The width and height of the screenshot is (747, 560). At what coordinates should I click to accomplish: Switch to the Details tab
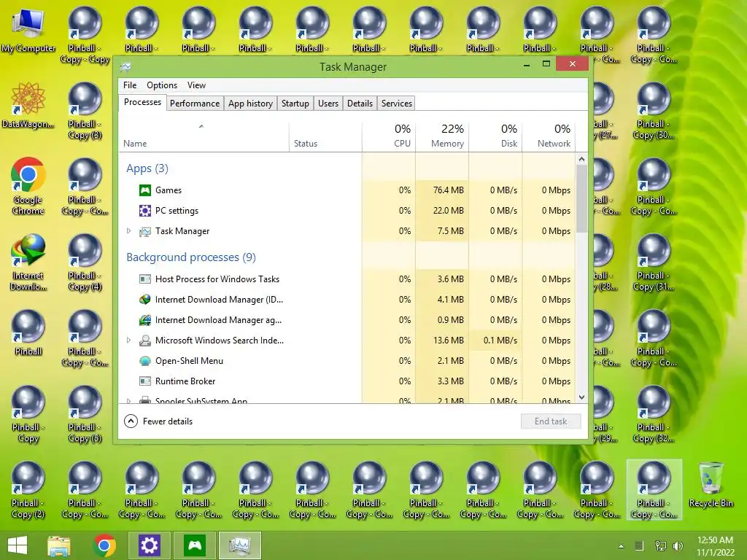click(x=360, y=104)
